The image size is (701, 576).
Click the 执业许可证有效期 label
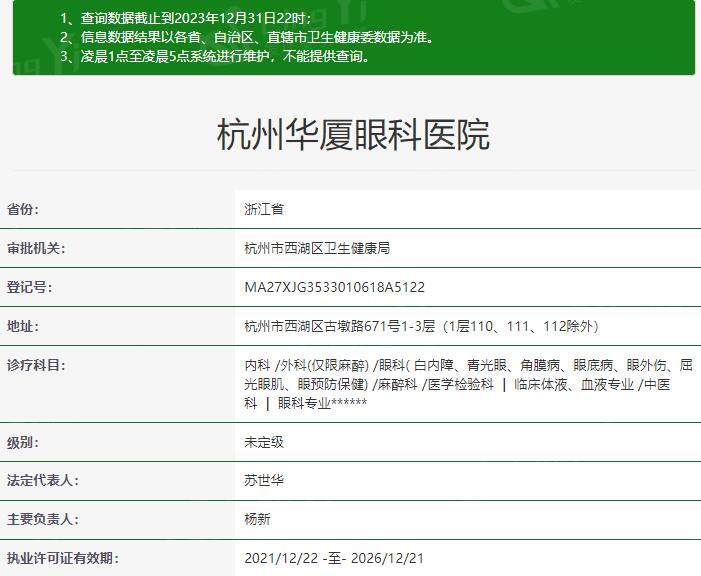pyautogui.click(x=63, y=558)
